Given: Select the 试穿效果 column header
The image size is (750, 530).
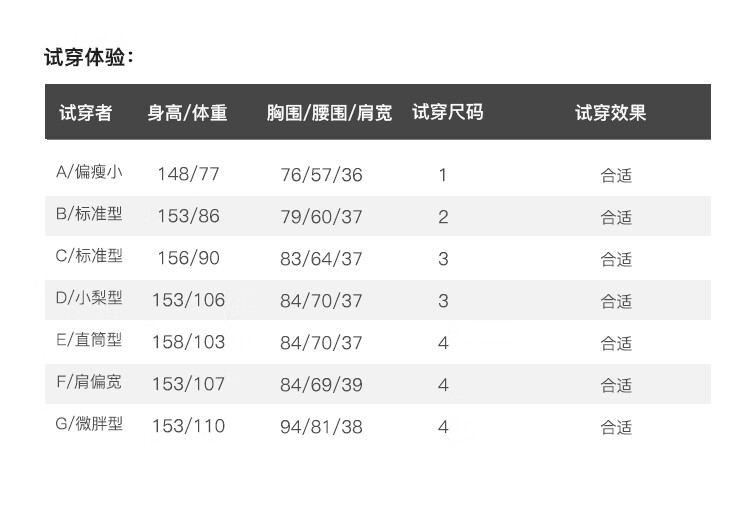Looking at the screenshot, I should [x=610, y=112].
